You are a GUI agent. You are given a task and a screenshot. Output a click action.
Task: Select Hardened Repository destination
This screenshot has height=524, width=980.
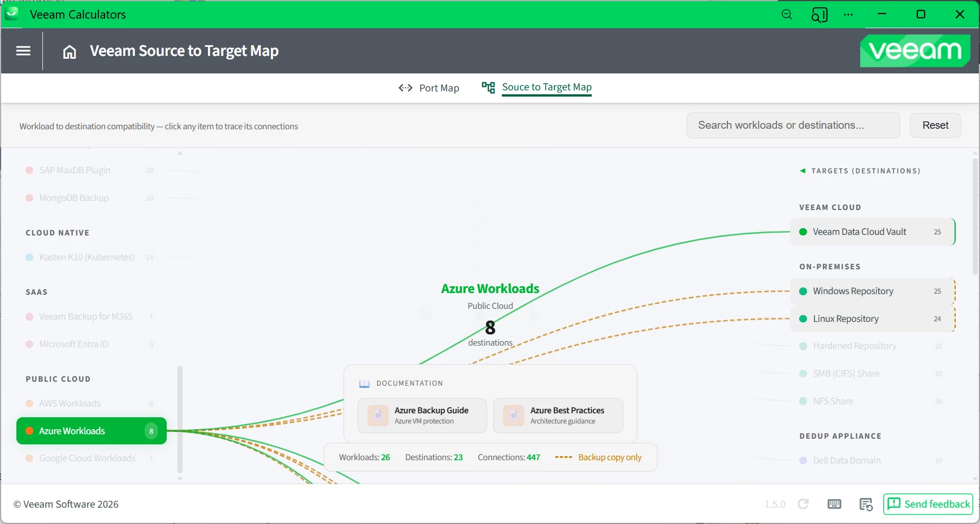tap(873, 346)
